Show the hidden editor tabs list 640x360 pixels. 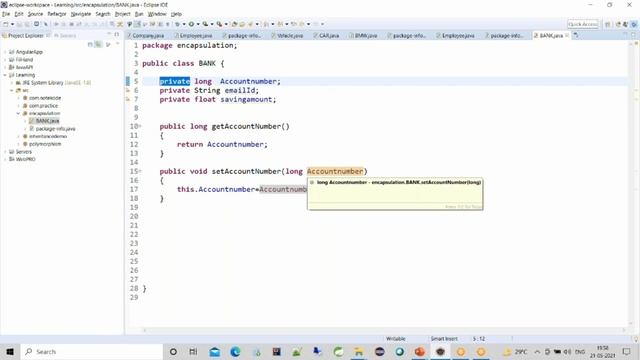(x=576, y=36)
